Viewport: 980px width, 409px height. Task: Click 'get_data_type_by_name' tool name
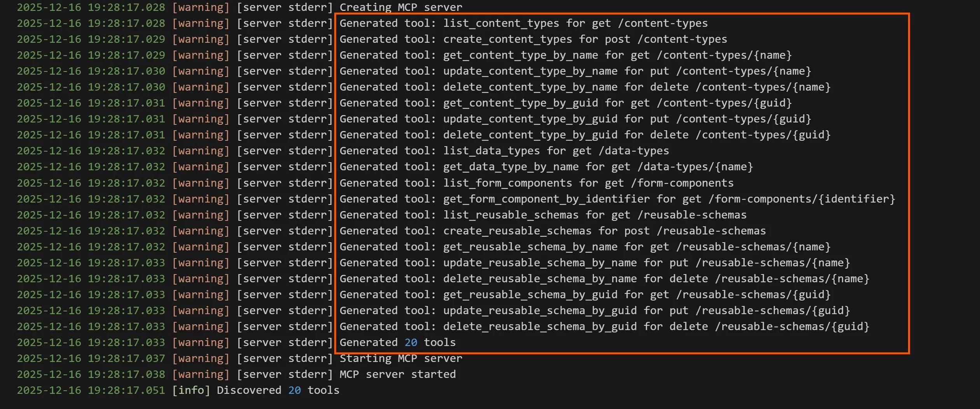click(x=510, y=167)
